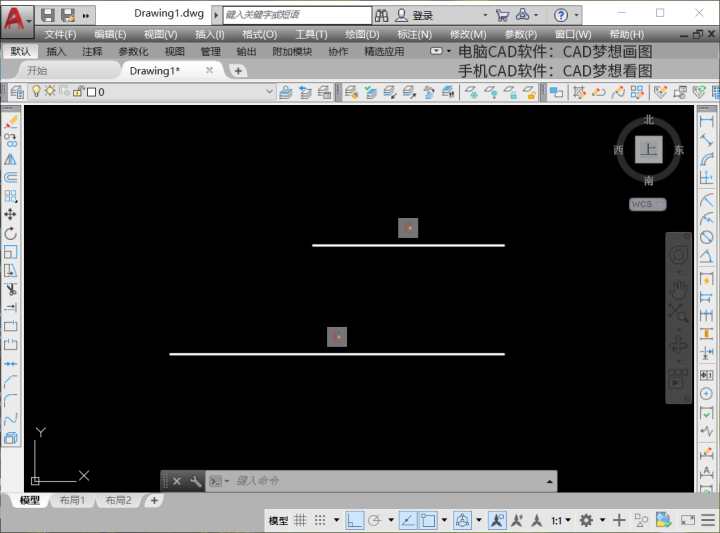Choose the Move tool
This screenshot has height=533, width=720.
[11, 214]
